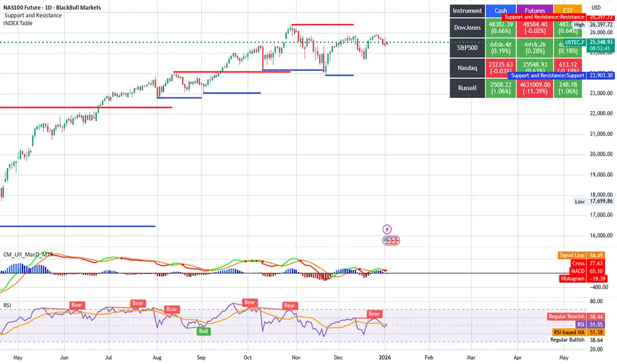The width and height of the screenshot is (617, 364).
Task: Select the DowJones row label
Action: pos(467,28)
